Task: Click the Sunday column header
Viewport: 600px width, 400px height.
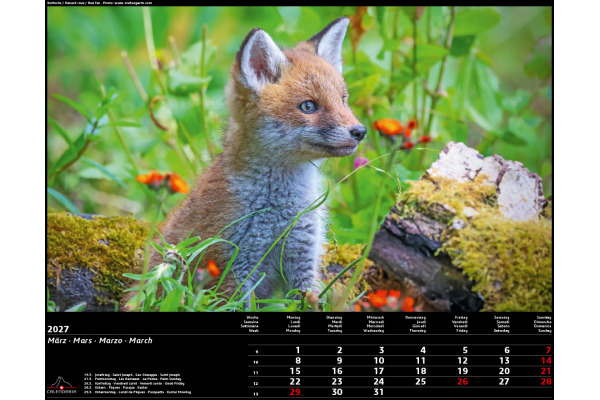Action: pos(543,324)
